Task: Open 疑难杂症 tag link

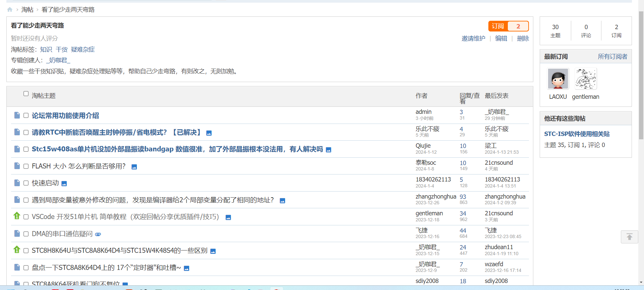Action: 83,50
